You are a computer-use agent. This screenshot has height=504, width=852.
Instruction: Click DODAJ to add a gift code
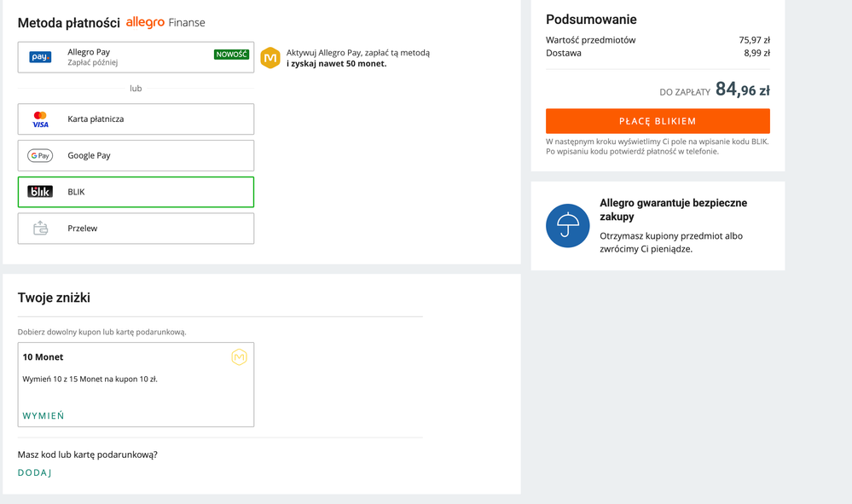[x=35, y=472]
